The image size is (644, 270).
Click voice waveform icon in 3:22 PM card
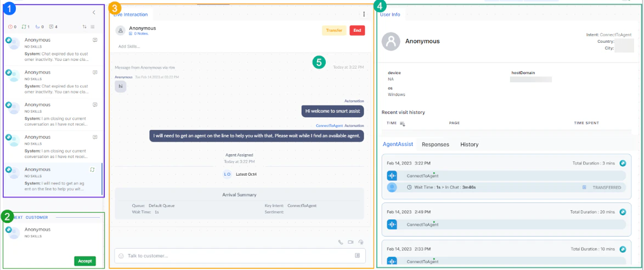coord(392,176)
